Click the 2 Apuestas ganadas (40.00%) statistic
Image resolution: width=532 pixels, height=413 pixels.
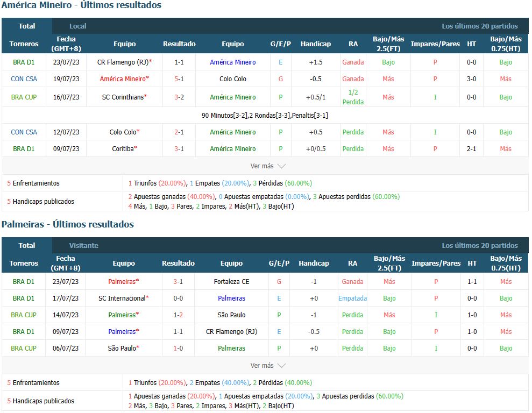(x=172, y=197)
